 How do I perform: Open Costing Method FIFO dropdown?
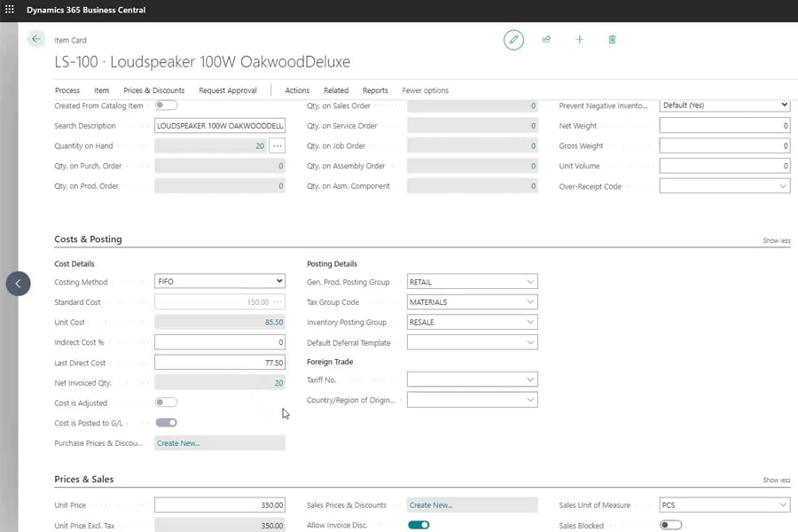[x=220, y=281]
